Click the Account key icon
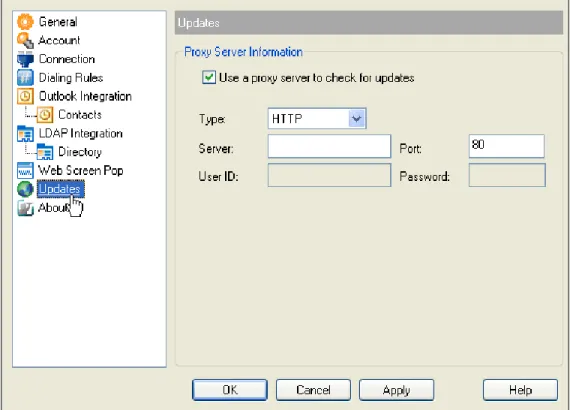 [25, 40]
